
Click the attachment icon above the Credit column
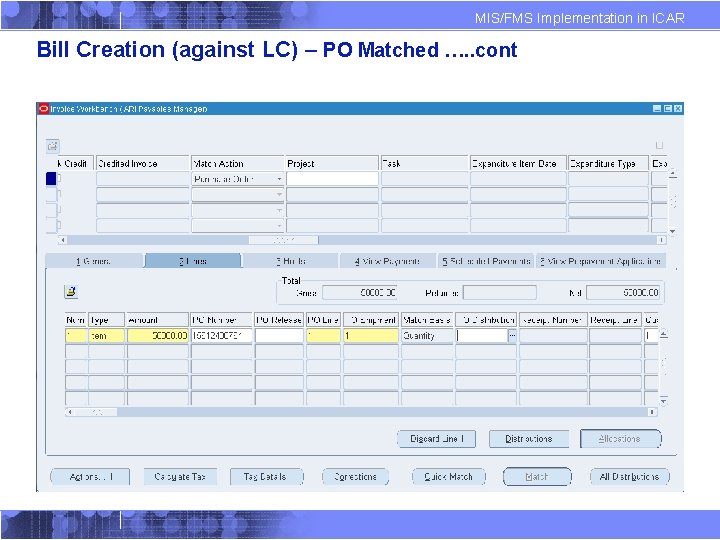click(x=53, y=146)
